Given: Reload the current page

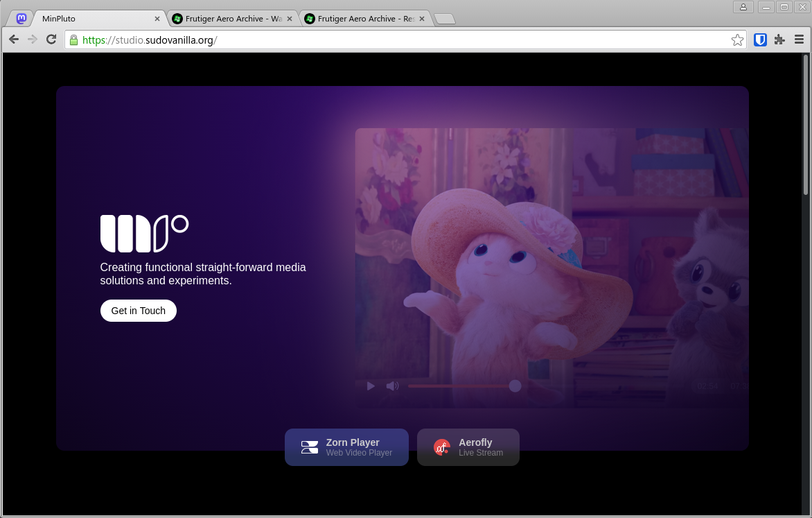Looking at the screenshot, I should (51, 40).
